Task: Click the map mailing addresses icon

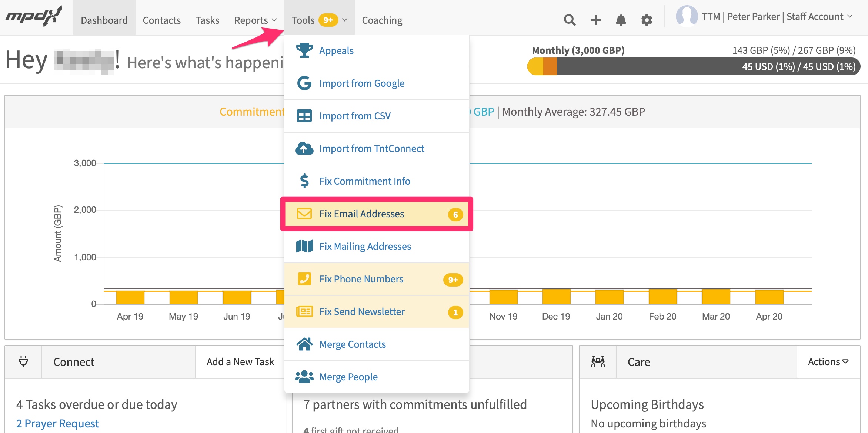Action: point(304,246)
